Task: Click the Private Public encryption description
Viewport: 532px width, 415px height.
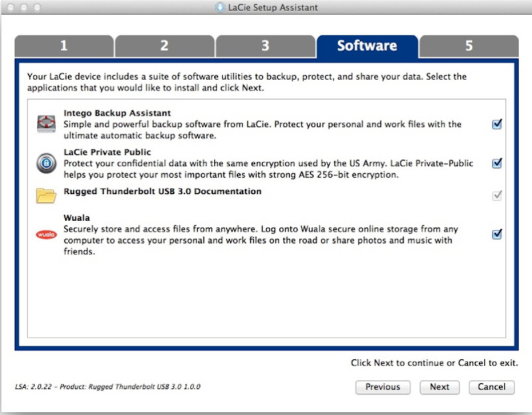Action: click(269, 169)
